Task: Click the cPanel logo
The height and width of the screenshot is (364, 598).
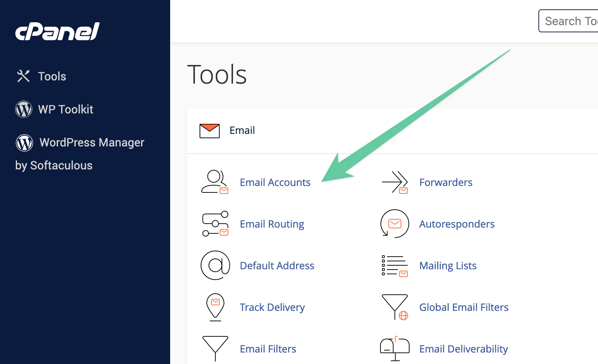Action: pyautogui.click(x=57, y=32)
